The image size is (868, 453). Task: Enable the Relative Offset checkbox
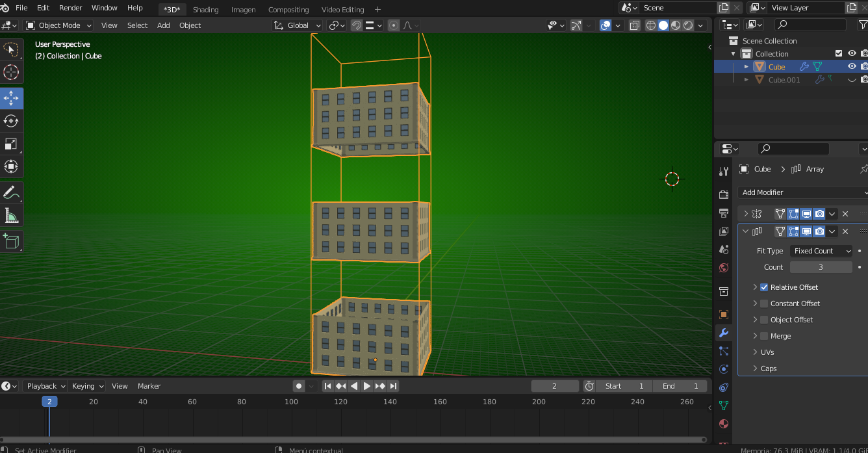tap(764, 287)
